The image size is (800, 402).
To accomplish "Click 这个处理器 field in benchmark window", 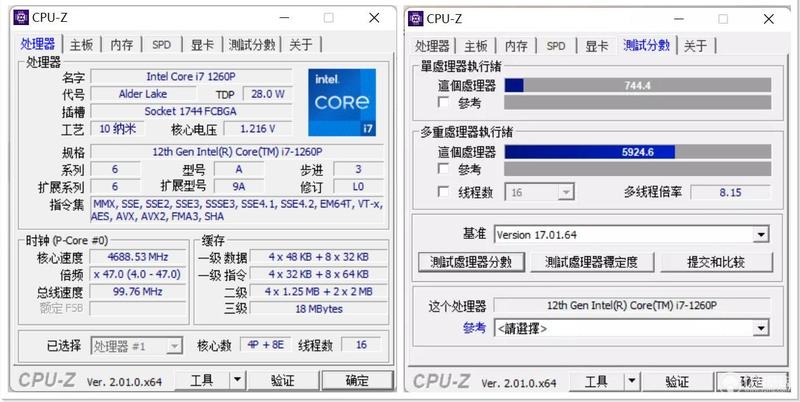I will tap(633, 305).
